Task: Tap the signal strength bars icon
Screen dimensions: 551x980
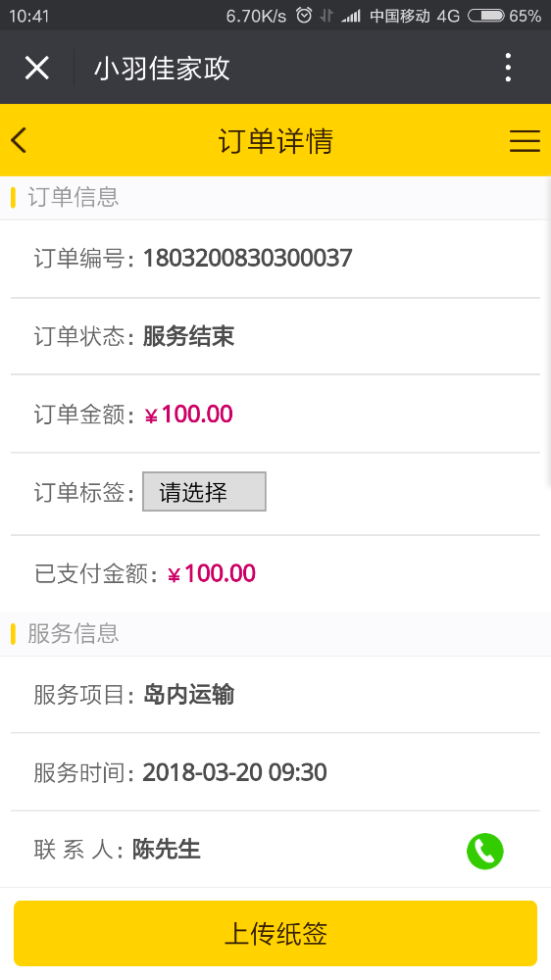Action: [x=351, y=17]
